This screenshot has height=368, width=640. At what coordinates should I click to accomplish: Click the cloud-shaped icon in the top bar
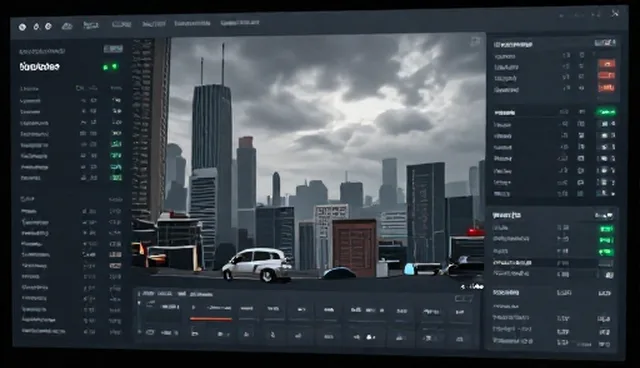click(67, 26)
